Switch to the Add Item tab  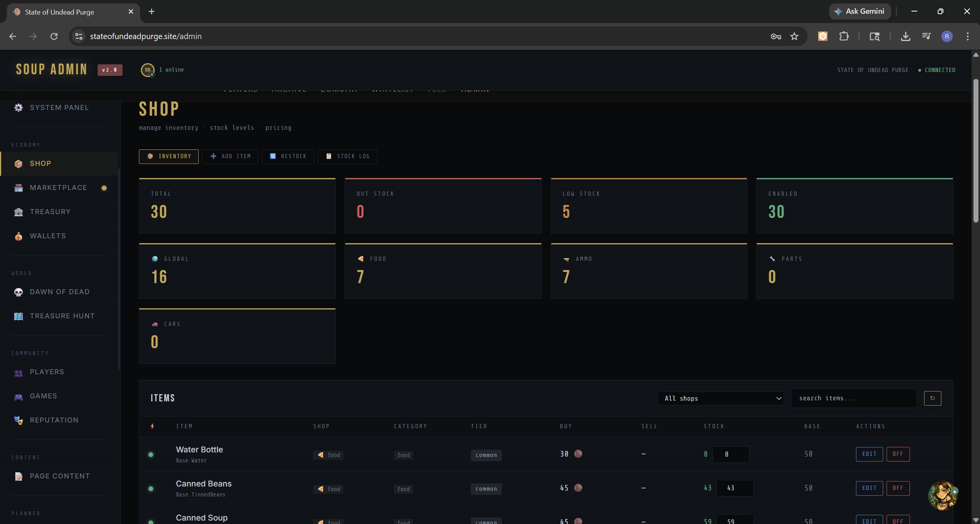pos(230,157)
